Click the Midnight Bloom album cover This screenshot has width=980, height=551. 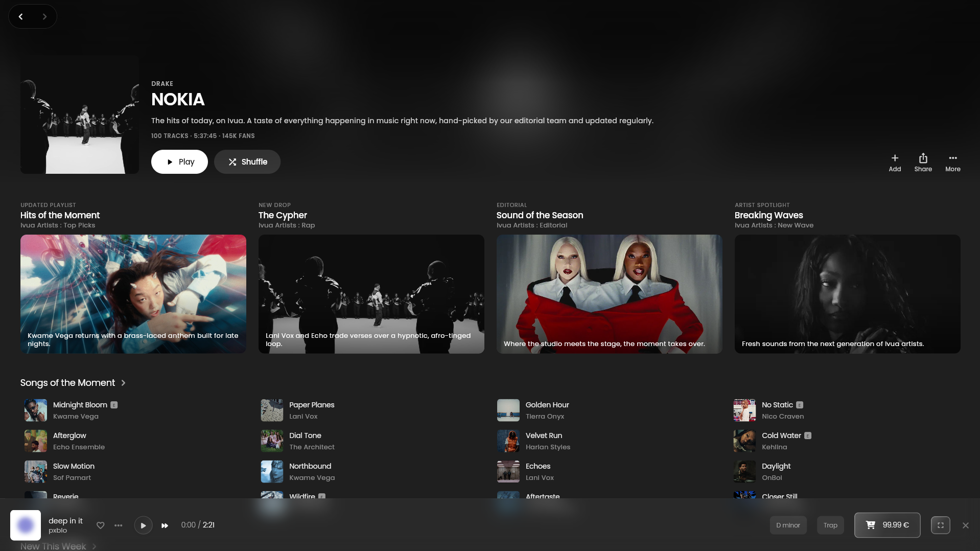click(36, 410)
